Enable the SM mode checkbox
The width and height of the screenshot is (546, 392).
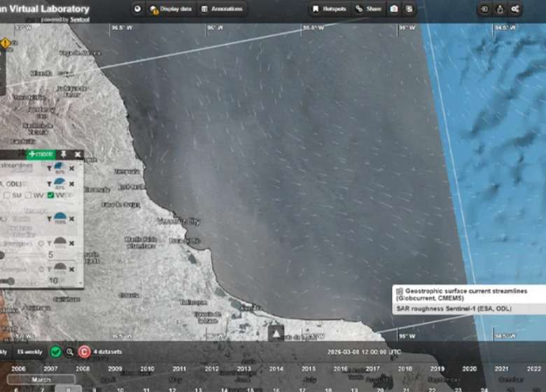[7, 195]
